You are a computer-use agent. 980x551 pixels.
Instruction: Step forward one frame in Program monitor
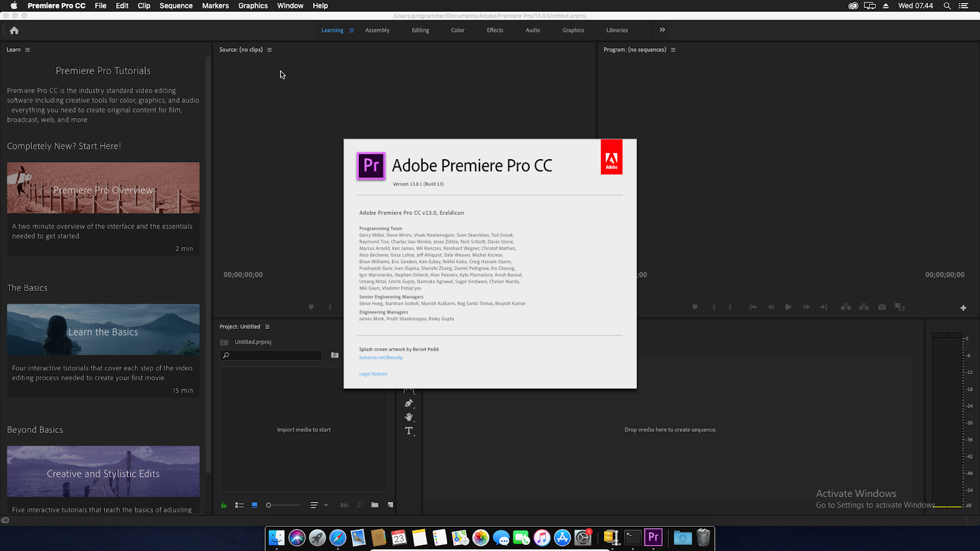pyautogui.click(x=807, y=307)
